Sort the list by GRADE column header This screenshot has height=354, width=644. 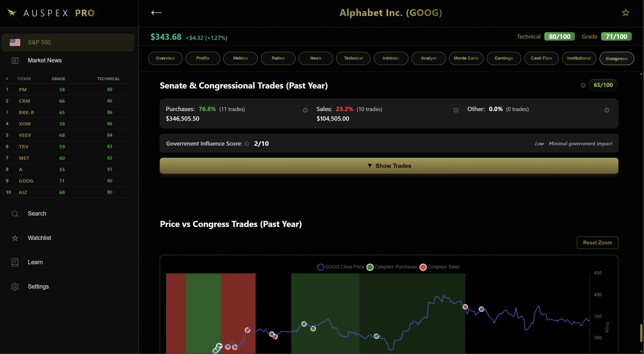[58, 79]
